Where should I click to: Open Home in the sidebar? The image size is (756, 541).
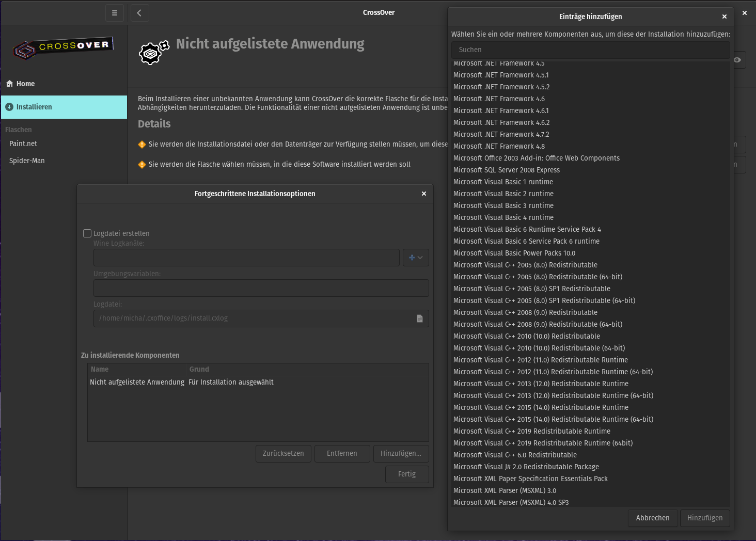(x=64, y=84)
